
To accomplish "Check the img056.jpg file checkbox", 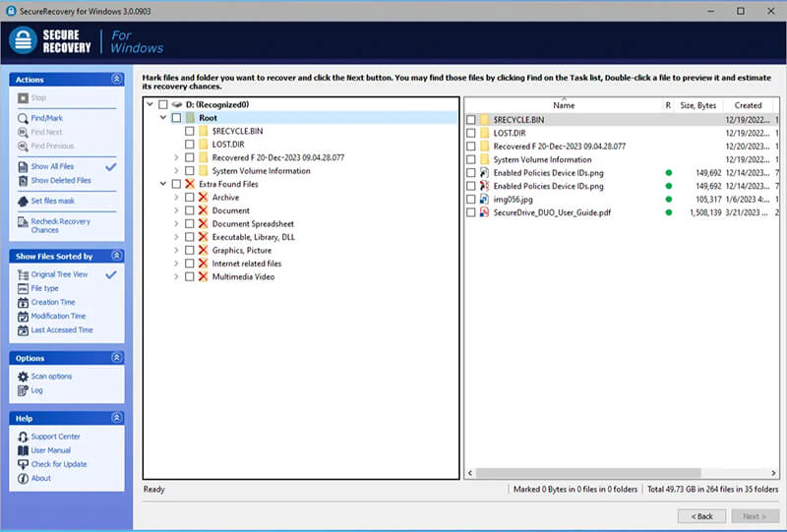I will coord(471,200).
